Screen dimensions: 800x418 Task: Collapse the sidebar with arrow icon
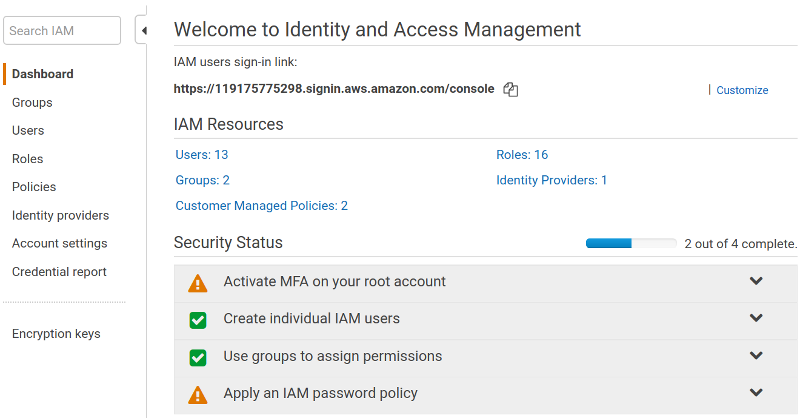143,31
